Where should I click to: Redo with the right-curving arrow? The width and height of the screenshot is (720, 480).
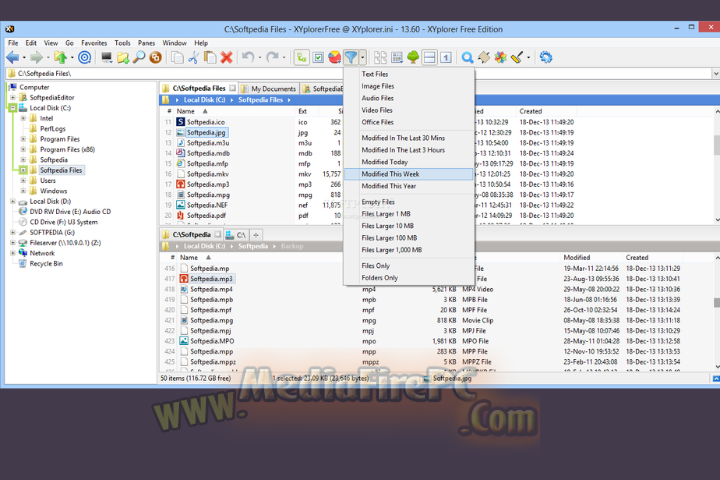click(x=272, y=57)
